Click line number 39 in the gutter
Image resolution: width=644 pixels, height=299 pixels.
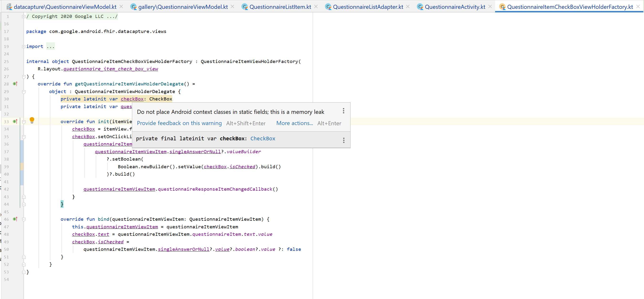click(6, 167)
